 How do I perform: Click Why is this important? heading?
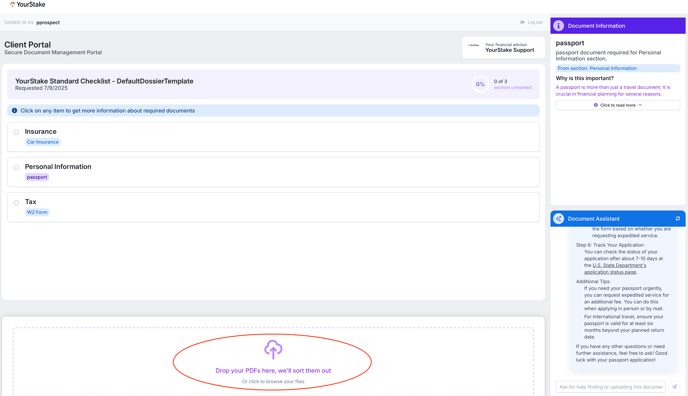coord(584,78)
